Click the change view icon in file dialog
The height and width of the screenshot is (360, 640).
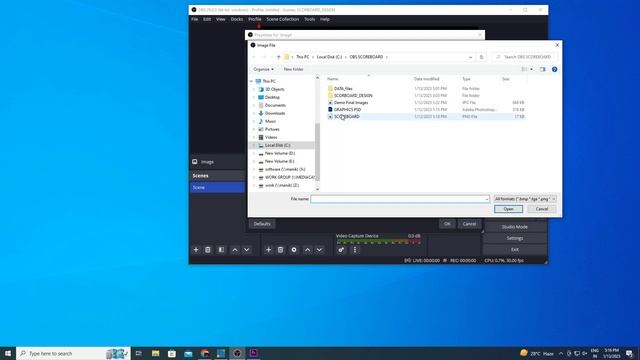coord(524,69)
